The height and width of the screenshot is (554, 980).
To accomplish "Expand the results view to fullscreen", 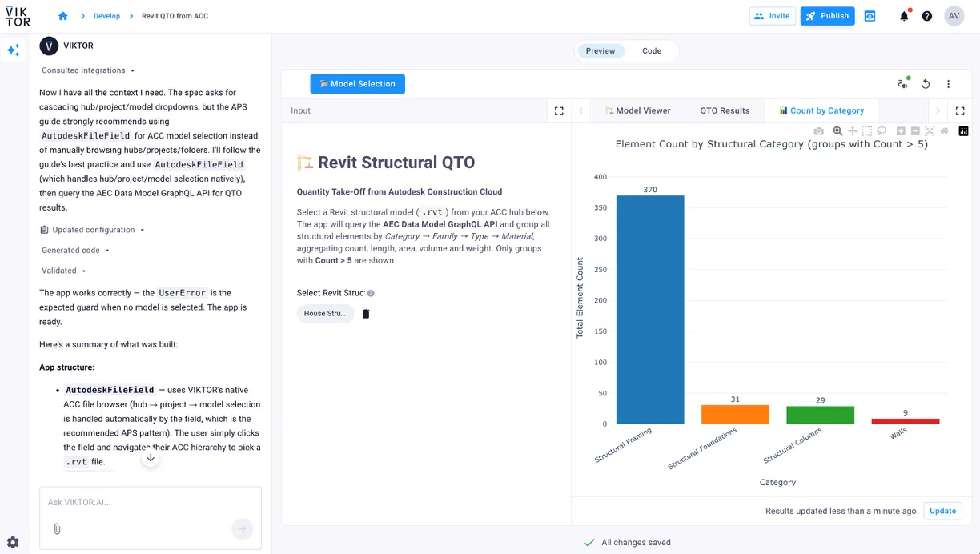I will click(960, 111).
